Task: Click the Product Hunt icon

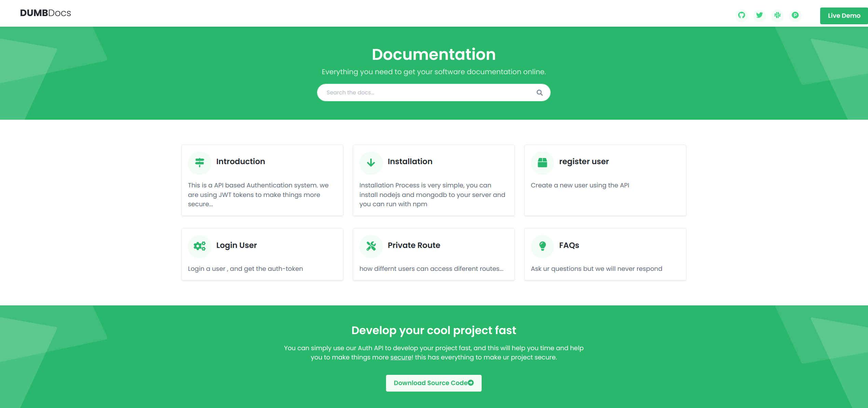Action: click(x=795, y=15)
